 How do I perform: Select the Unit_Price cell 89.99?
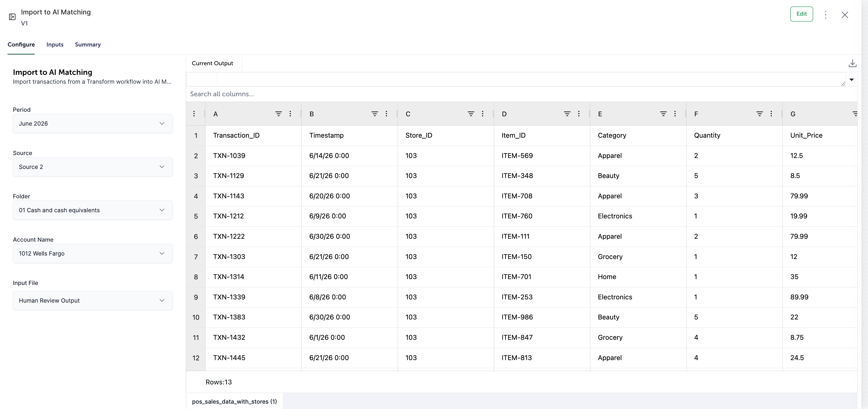point(819,297)
